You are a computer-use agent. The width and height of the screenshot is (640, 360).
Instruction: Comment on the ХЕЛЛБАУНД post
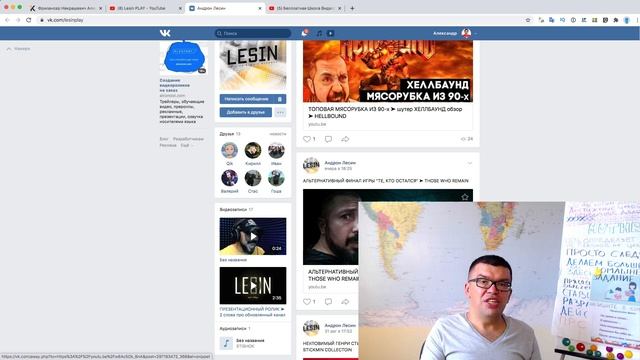coord(328,139)
